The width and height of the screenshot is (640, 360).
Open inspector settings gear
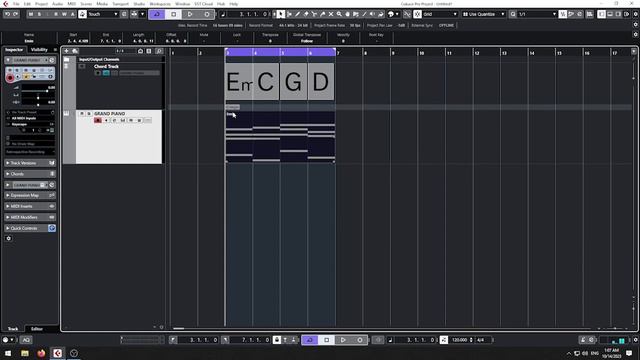point(9,238)
